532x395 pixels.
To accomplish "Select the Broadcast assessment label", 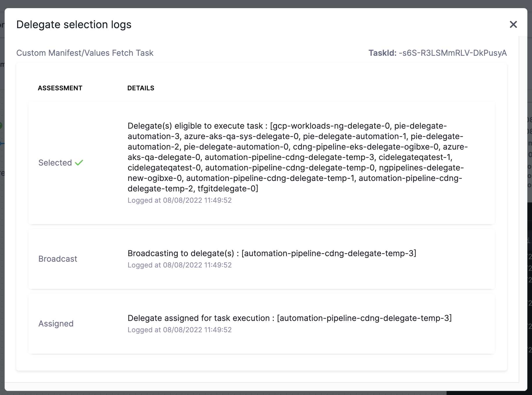I will point(58,259).
